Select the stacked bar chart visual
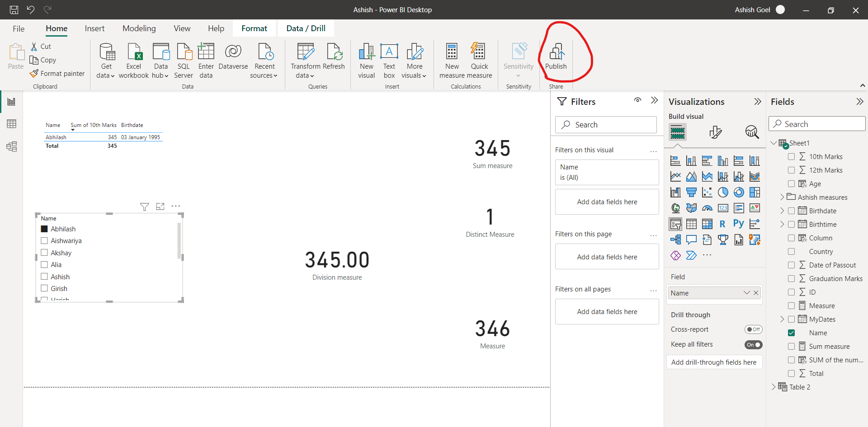This screenshot has height=427, width=868. coord(675,160)
